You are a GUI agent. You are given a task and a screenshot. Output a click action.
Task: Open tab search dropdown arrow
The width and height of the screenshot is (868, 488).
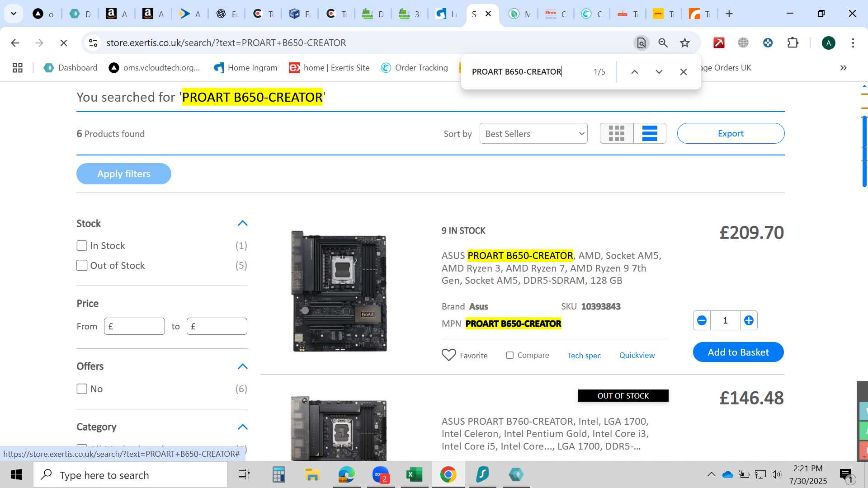pos(14,14)
